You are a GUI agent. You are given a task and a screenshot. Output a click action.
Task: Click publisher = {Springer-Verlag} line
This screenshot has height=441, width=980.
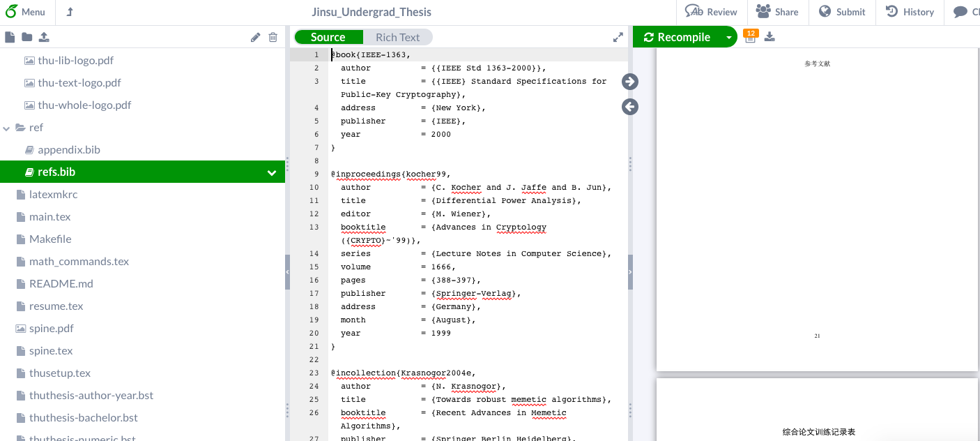coord(430,293)
